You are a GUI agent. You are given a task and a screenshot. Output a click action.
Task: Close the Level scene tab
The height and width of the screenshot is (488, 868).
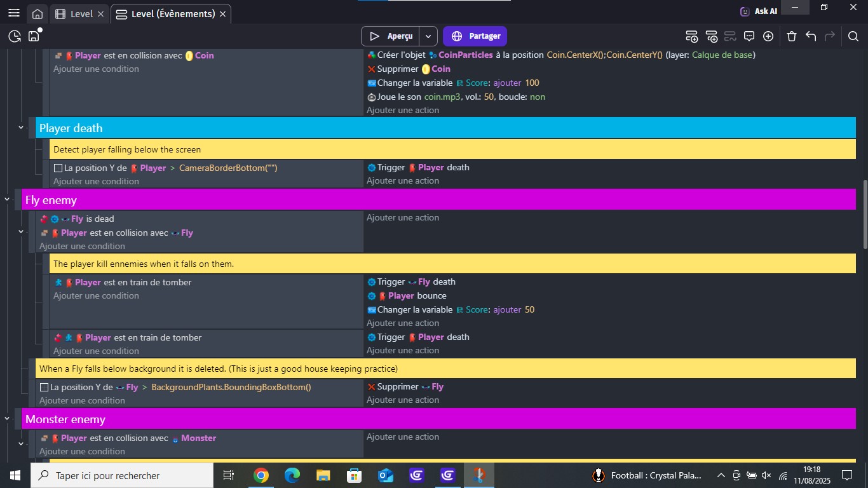click(100, 14)
